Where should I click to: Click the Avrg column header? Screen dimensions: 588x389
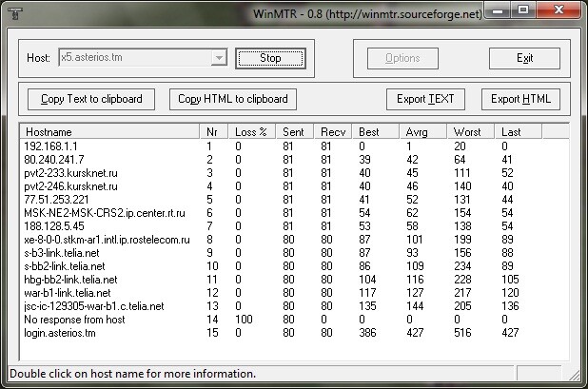click(423, 132)
